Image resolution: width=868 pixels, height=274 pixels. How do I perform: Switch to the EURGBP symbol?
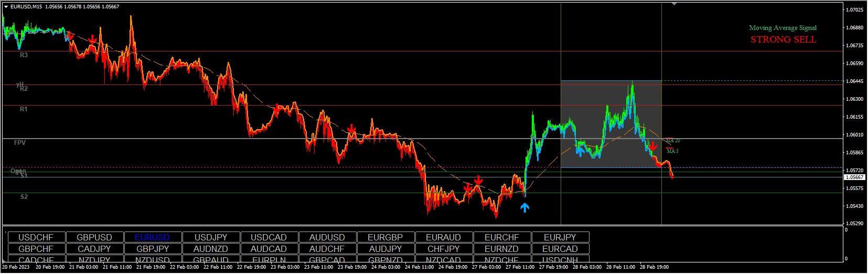click(385, 237)
